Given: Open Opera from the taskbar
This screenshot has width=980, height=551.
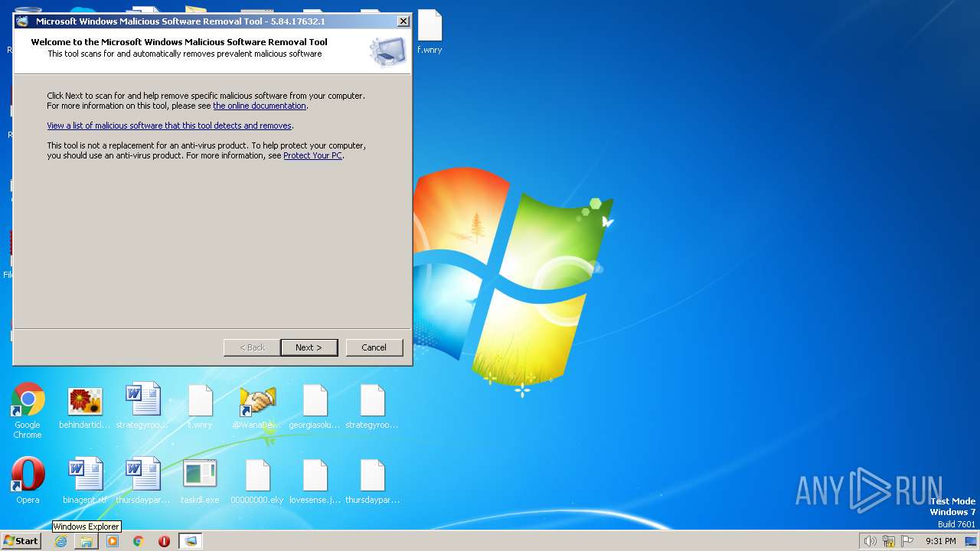Looking at the screenshot, I should tap(164, 541).
